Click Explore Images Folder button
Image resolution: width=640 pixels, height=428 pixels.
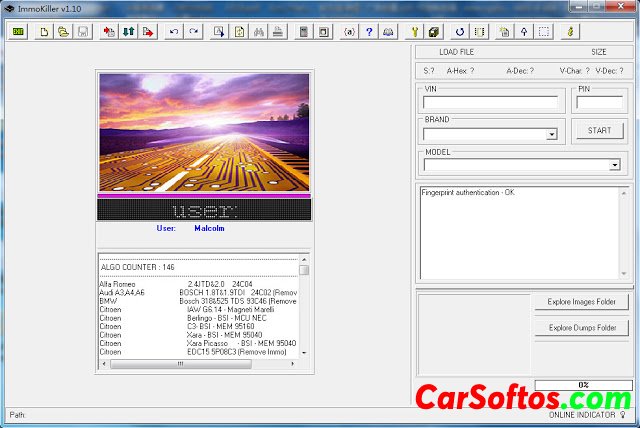tap(581, 302)
